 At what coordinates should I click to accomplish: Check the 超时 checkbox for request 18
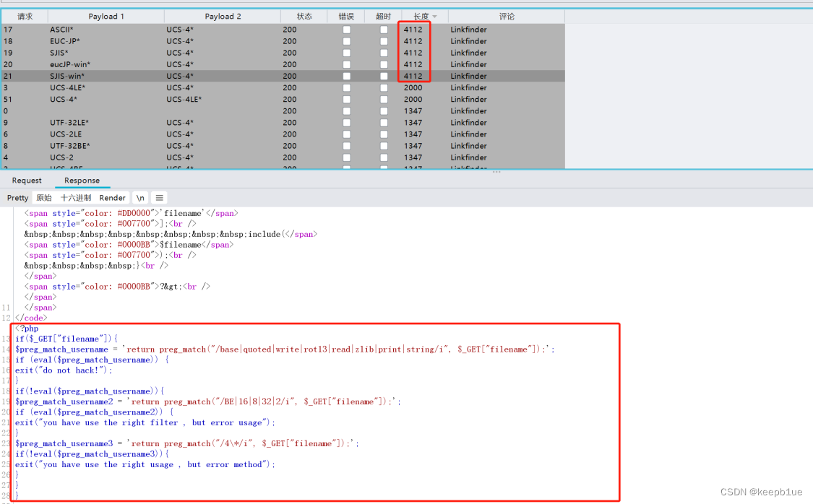[x=383, y=41]
